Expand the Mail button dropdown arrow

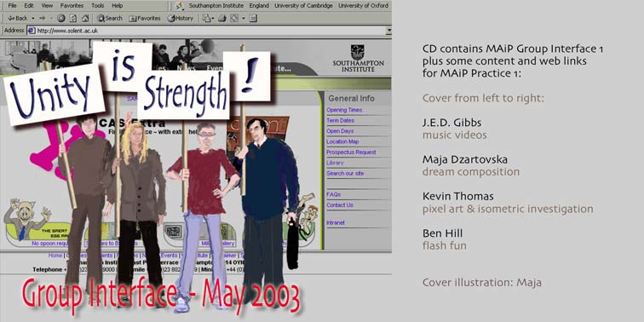213,18
